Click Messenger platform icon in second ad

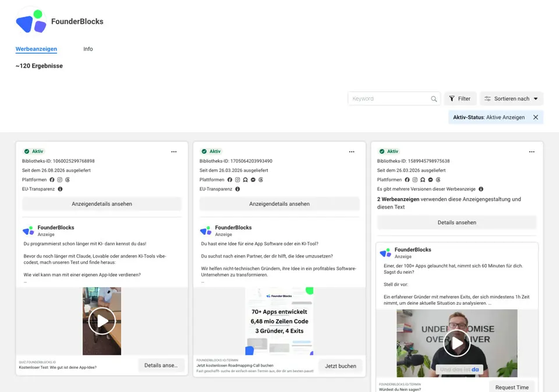coord(253,180)
